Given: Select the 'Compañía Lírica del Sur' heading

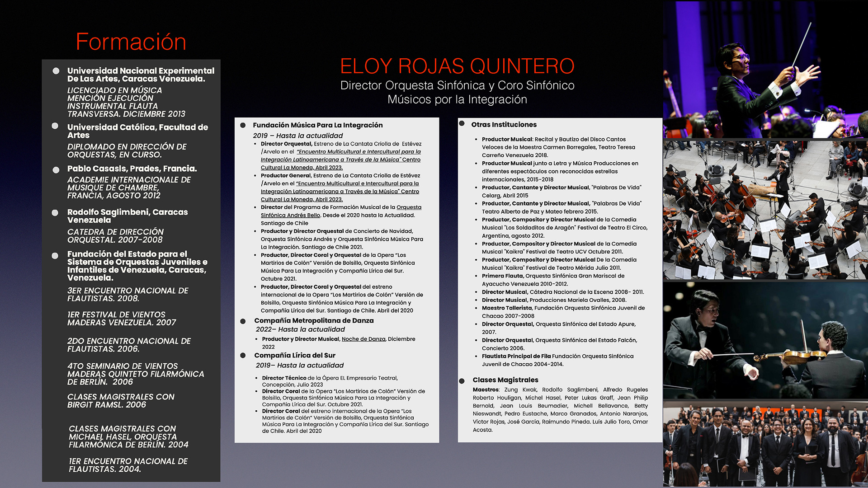Looking at the screenshot, I should point(294,355).
